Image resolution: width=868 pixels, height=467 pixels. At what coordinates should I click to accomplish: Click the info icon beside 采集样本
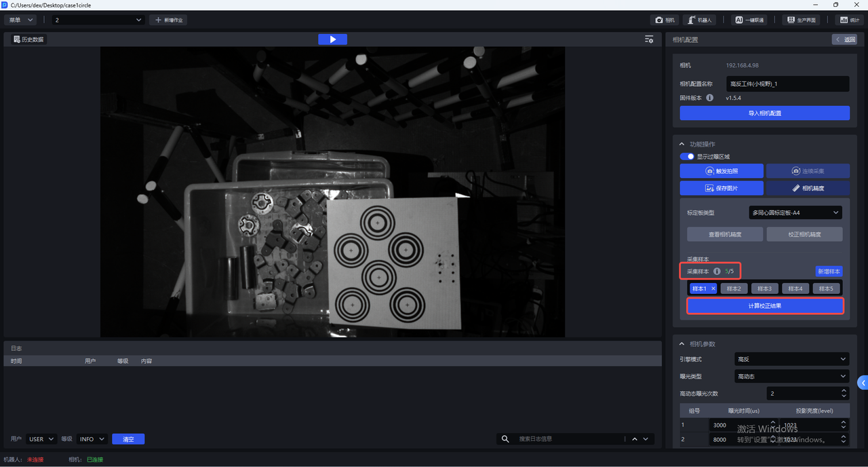coord(717,272)
